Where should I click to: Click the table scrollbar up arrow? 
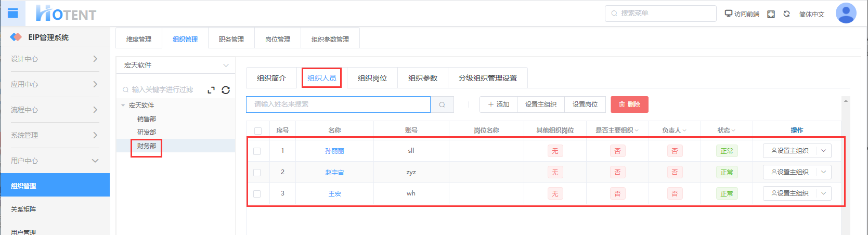[846, 101]
